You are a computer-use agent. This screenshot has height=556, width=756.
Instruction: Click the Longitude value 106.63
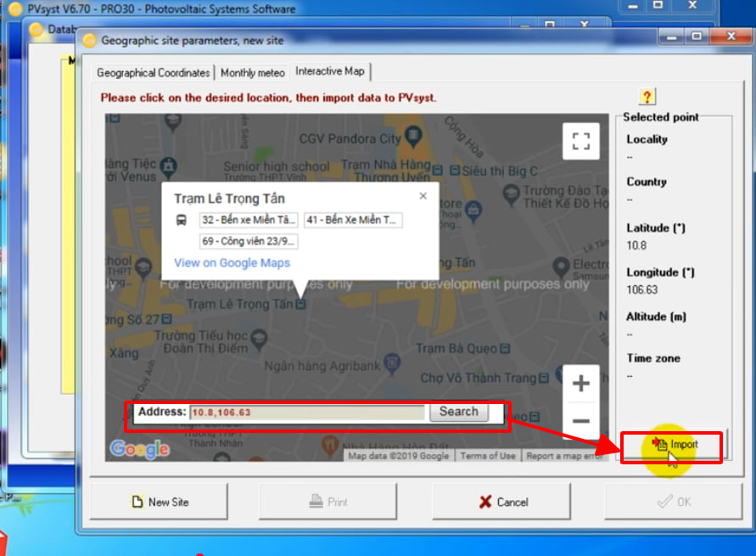(x=641, y=289)
